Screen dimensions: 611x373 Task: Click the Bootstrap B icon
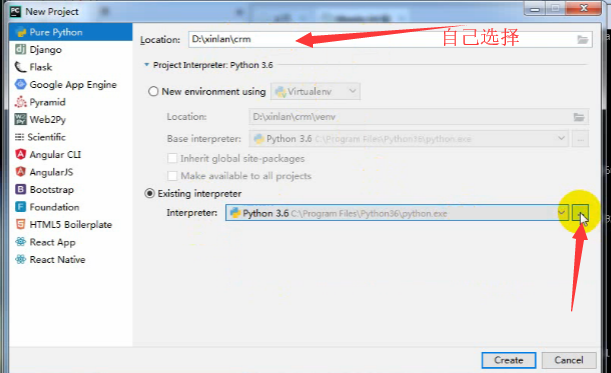pos(20,189)
